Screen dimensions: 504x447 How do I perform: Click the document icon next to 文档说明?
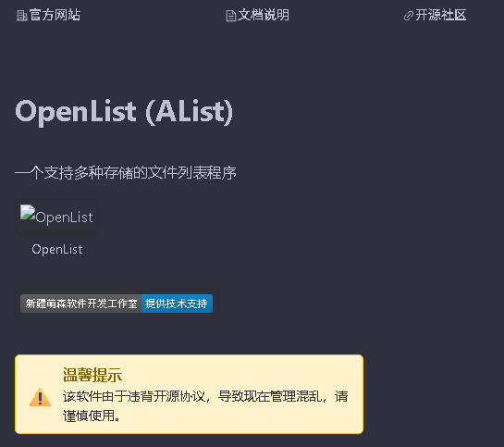(231, 16)
